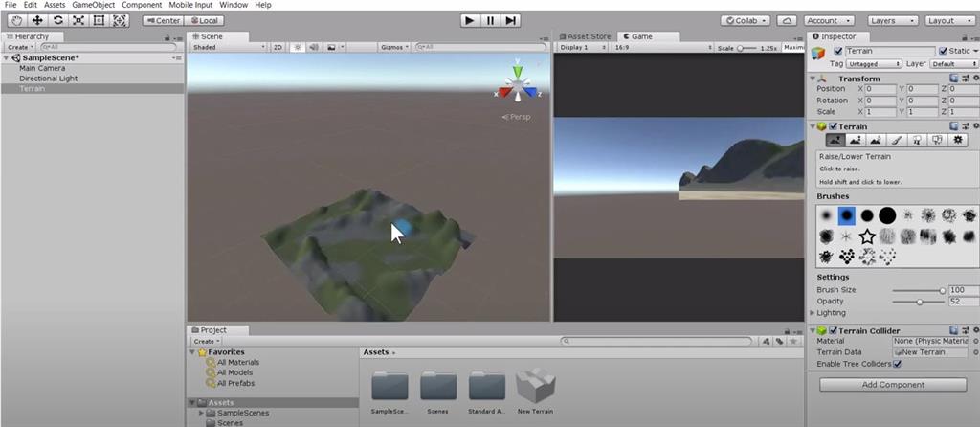
Task: Adjust the Game view Scale slider
Action: [x=746, y=48]
